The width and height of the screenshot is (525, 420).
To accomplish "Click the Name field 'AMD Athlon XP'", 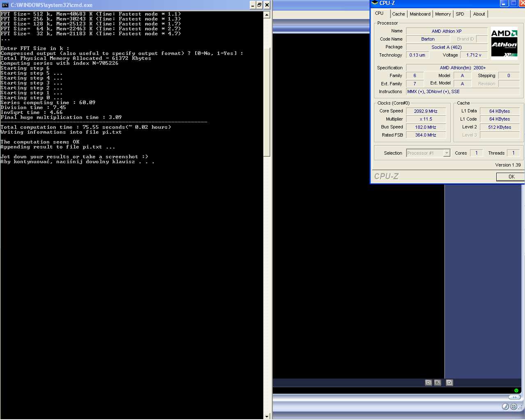I will point(447,31).
